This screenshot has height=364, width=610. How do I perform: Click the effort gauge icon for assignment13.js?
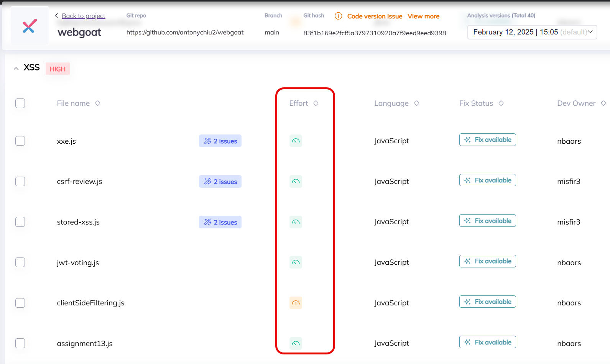pyautogui.click(x=296, y=343)
